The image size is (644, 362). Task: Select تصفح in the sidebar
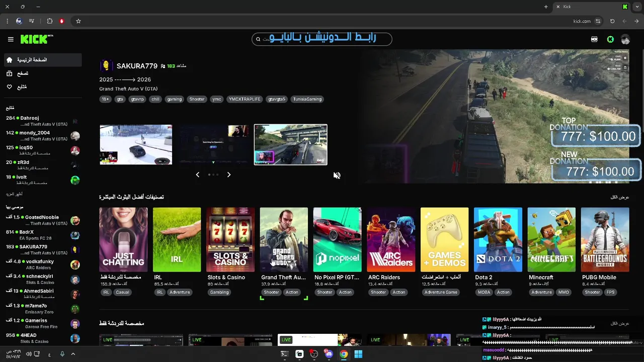point(43,73)
